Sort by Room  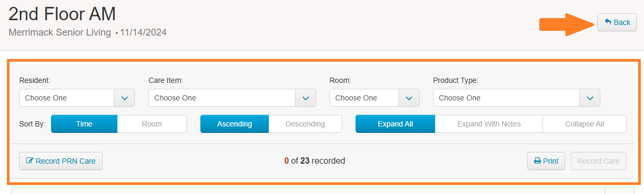click(x=152, y=124)
